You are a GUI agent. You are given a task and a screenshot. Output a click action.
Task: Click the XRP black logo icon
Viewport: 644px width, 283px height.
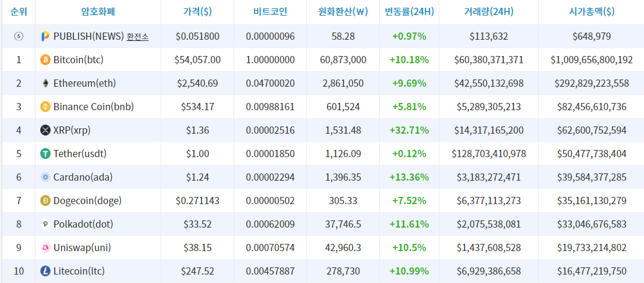[45, 131]
